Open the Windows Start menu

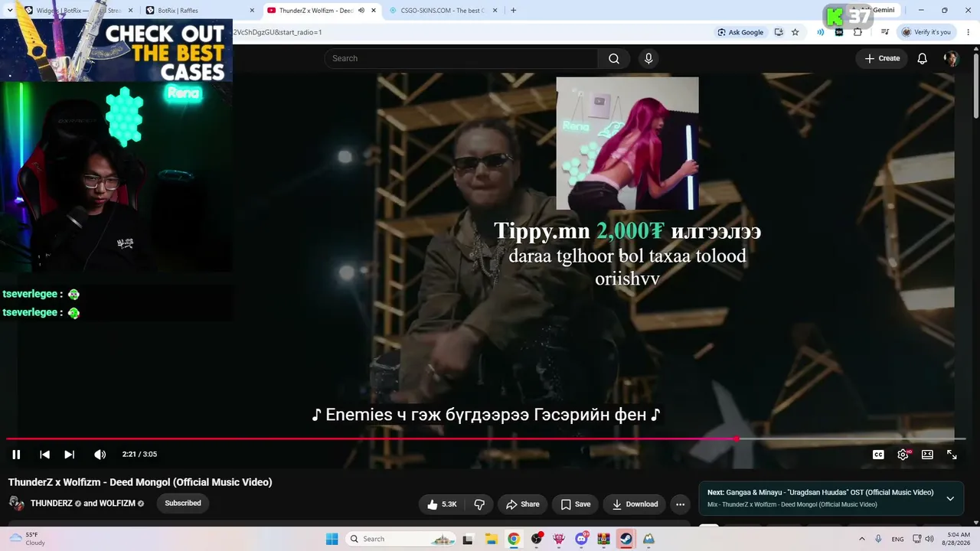coord(332,539)
